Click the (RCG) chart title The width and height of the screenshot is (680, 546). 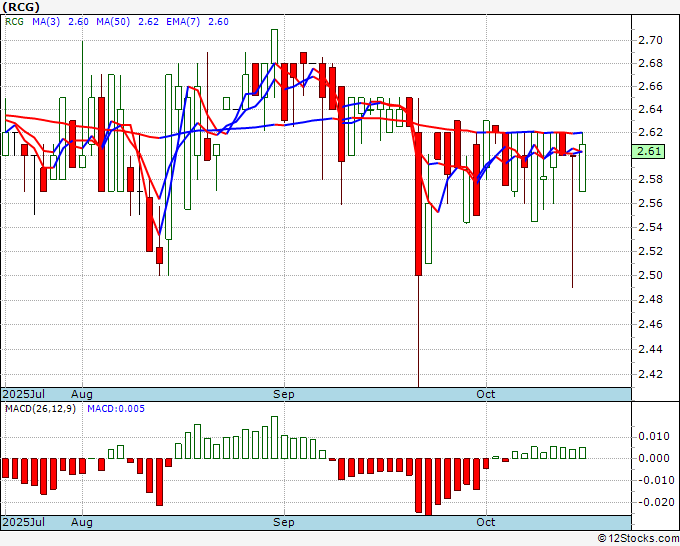21,7
